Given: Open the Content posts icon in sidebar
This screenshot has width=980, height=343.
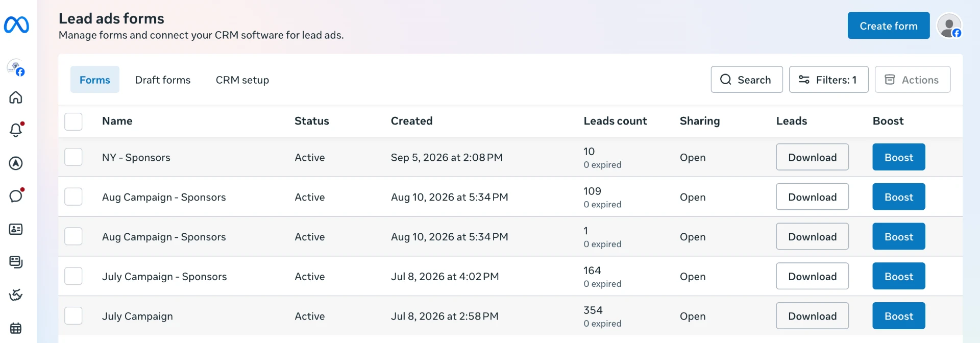Looking at the screenshot, I should tap(16, 262).
